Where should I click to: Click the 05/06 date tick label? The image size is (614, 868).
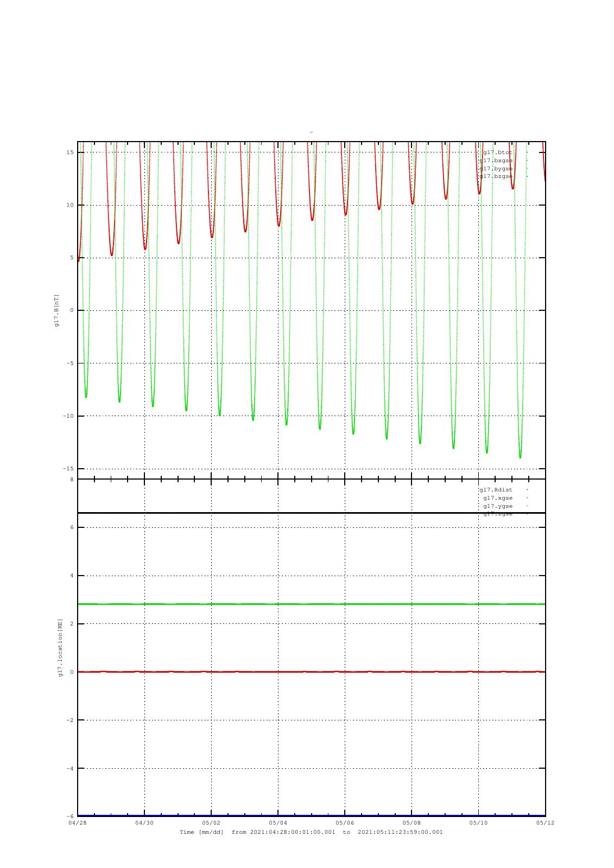point(345,823)
